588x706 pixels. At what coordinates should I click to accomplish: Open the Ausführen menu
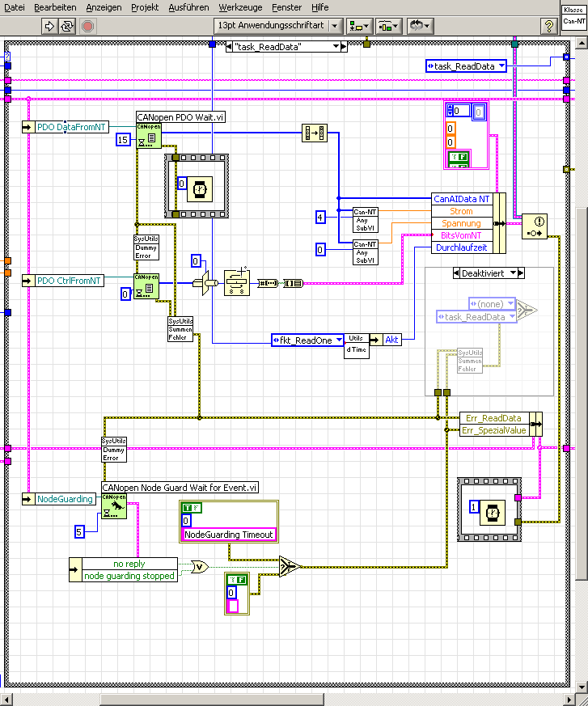point(188,7)
